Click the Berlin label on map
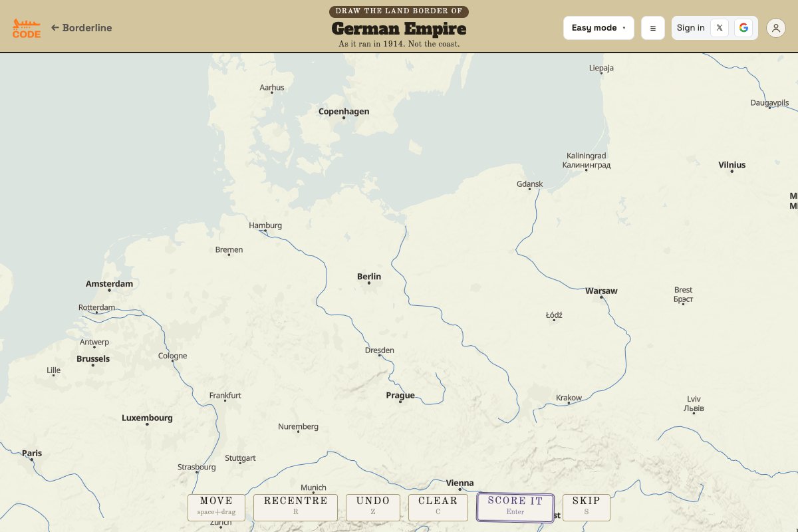The width and height of the screenshot is (798, 532). [x=369, y=277]
